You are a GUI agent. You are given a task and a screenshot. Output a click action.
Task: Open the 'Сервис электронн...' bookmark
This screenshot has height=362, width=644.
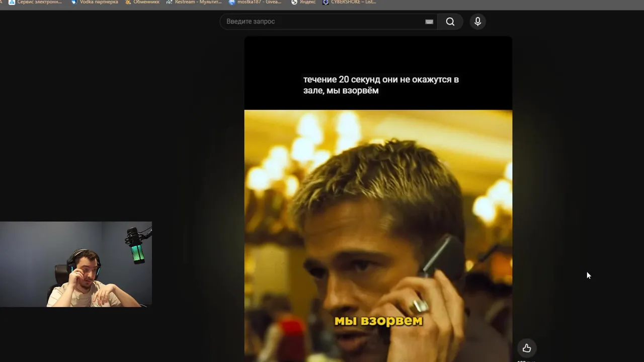[35, 2]
